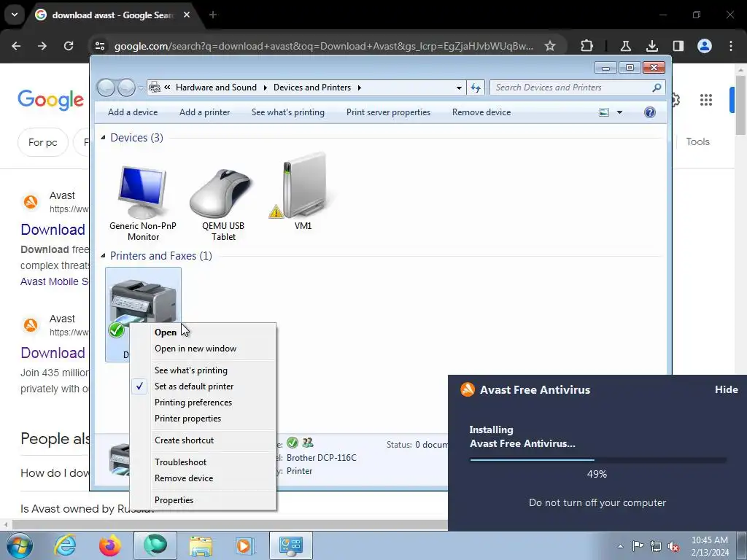Open Google search Tools

pyautogui.click(x=697, y=142)
